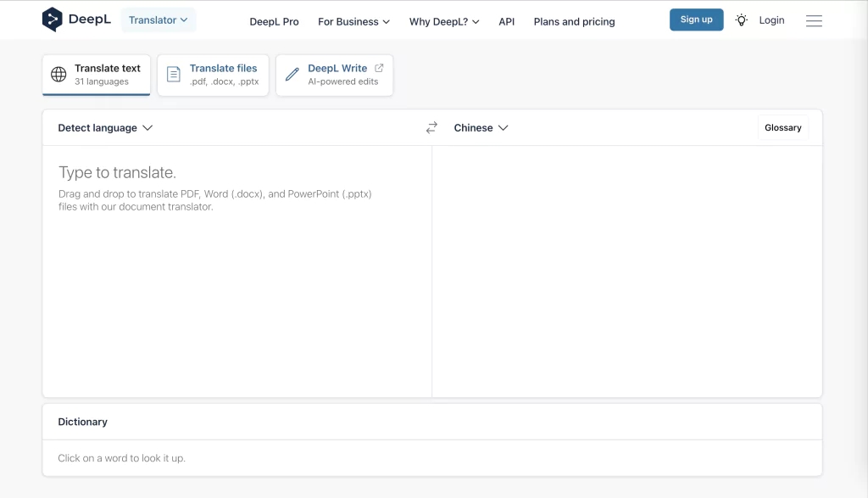
Task: Open the hamburger menu icon
Action: coord(814,20)
